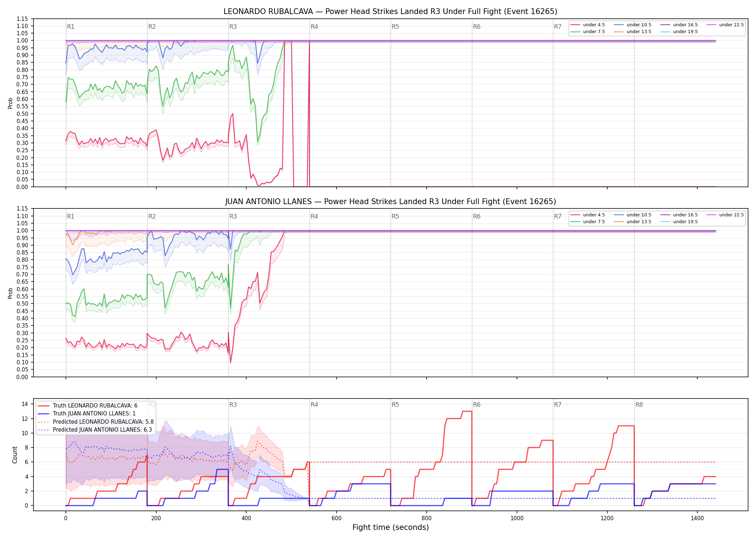Click the y-axis tick label 14 in Count chart
Viewport: 756px width, 540px height.
tap(25, 404)
